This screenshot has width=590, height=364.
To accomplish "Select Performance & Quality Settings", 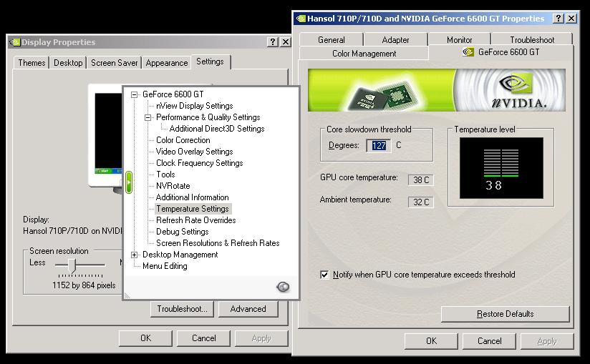I will click(208, 117).
